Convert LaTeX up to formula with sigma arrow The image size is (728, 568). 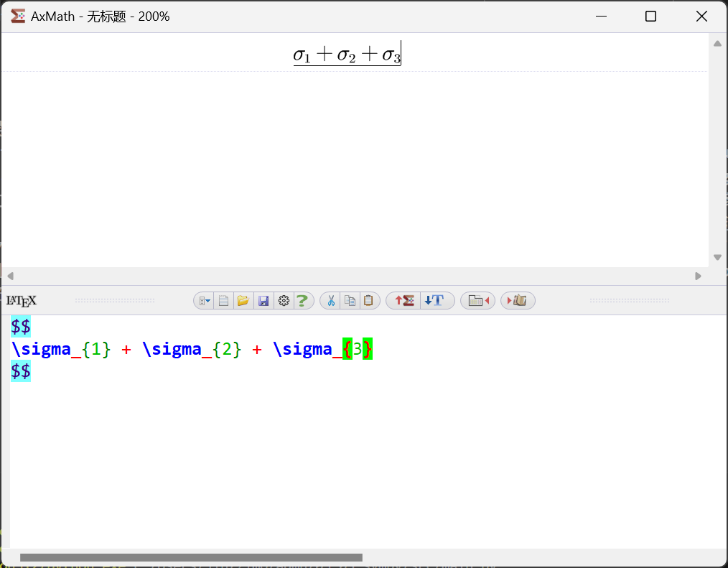(403, 301)
